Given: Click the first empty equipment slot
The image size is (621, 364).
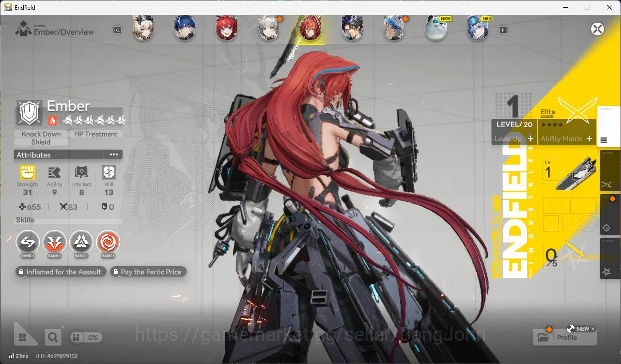Looking at the screenshot, I should point(556,205).
